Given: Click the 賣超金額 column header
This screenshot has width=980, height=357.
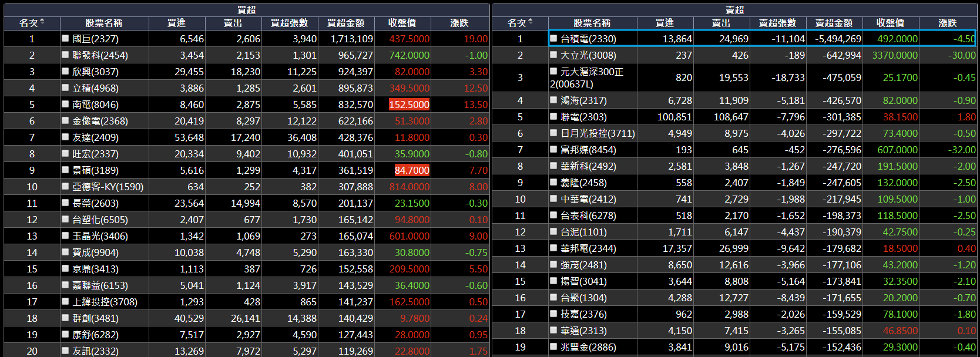Looking at the screenshot, I should 834,23.
